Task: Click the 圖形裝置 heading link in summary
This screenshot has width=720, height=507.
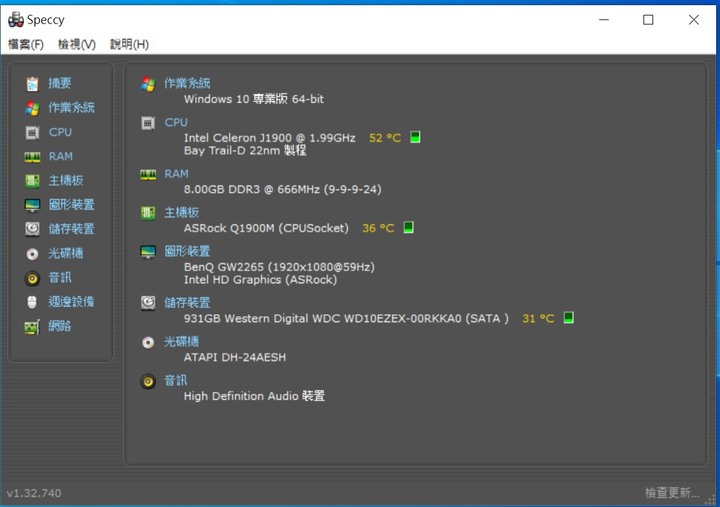Action: pyautogui.click(x=187, y=251)
